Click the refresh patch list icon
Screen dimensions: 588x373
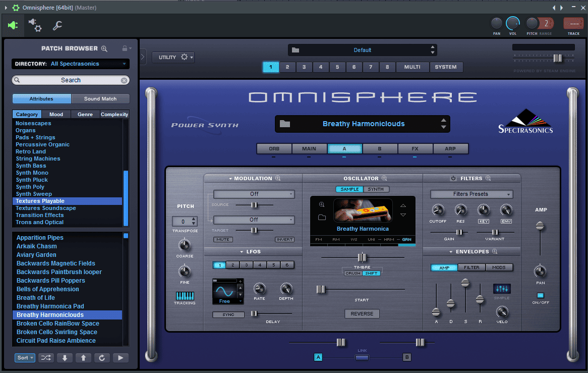pyautogui.click(x=102, y=358)
